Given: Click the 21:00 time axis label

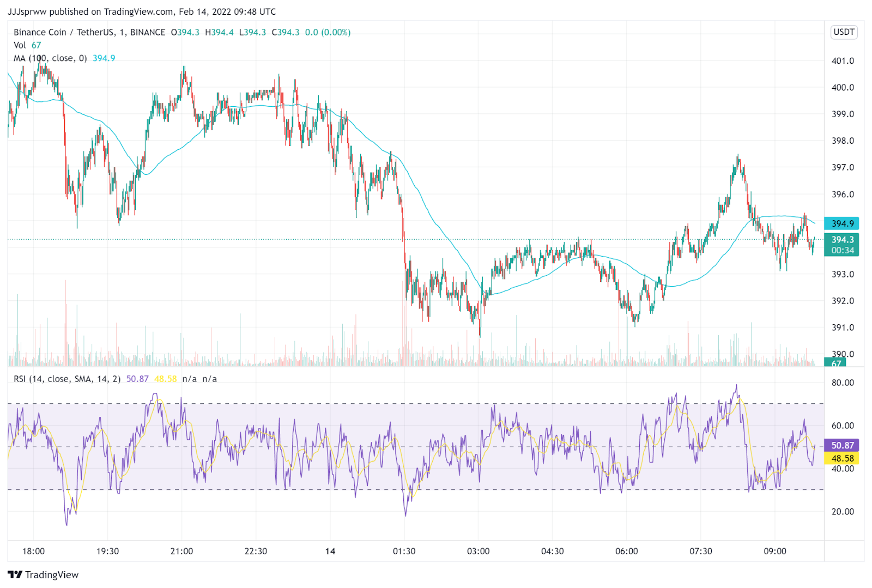Looking at the screenshot, I should [x=181, y=551].
